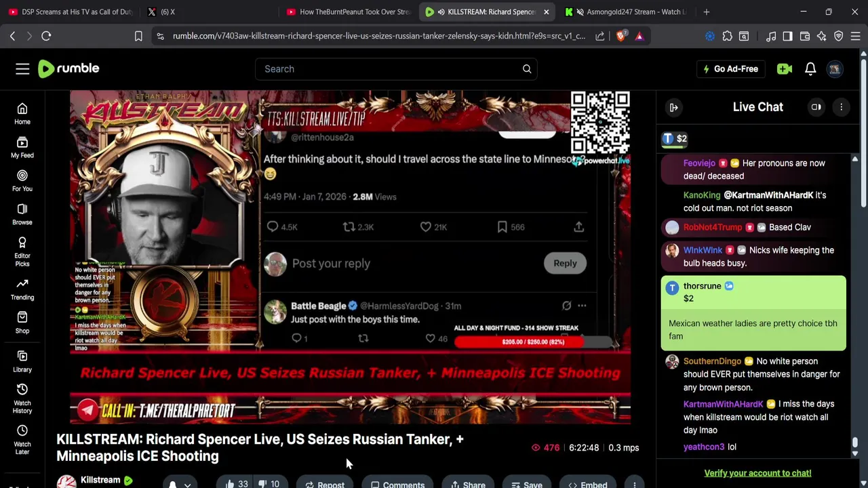Open Shop in the sidebar
Viewport: 868px width, 488px height.
pos(22,323)
